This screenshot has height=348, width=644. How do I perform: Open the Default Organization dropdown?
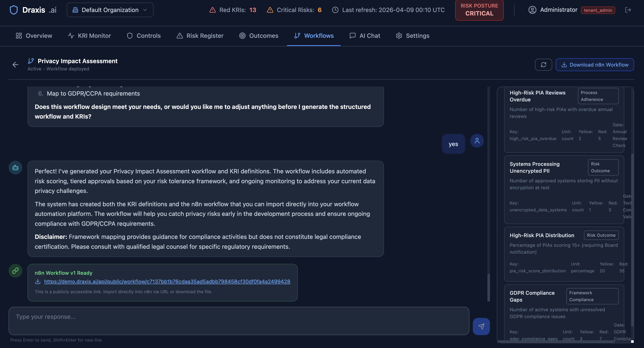110,10
